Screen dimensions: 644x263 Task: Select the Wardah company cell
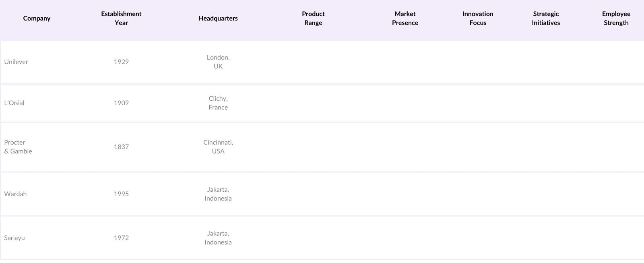[x=15, y=194]
